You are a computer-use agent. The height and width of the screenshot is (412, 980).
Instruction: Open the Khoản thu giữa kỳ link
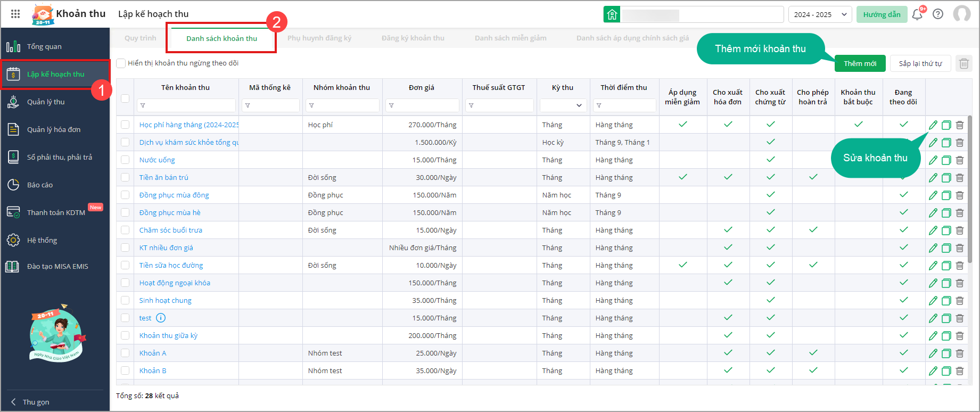tap(168, 336)
